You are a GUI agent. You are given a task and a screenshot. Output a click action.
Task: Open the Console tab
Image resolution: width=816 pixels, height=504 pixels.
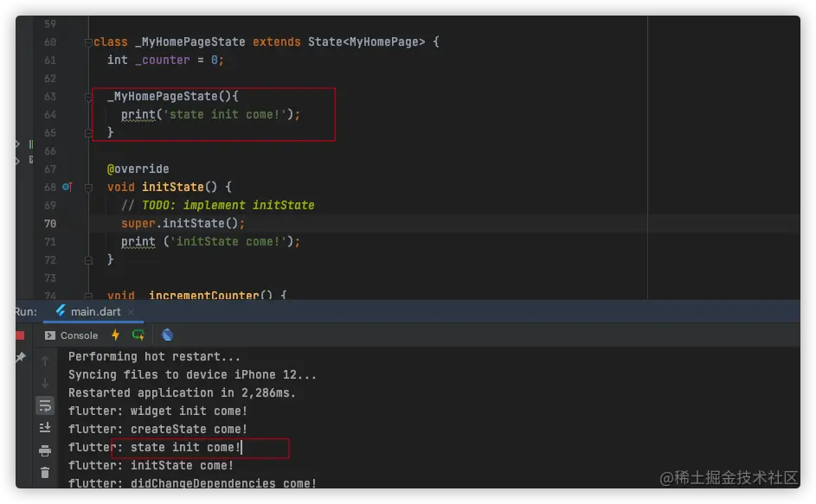point(72,335)
